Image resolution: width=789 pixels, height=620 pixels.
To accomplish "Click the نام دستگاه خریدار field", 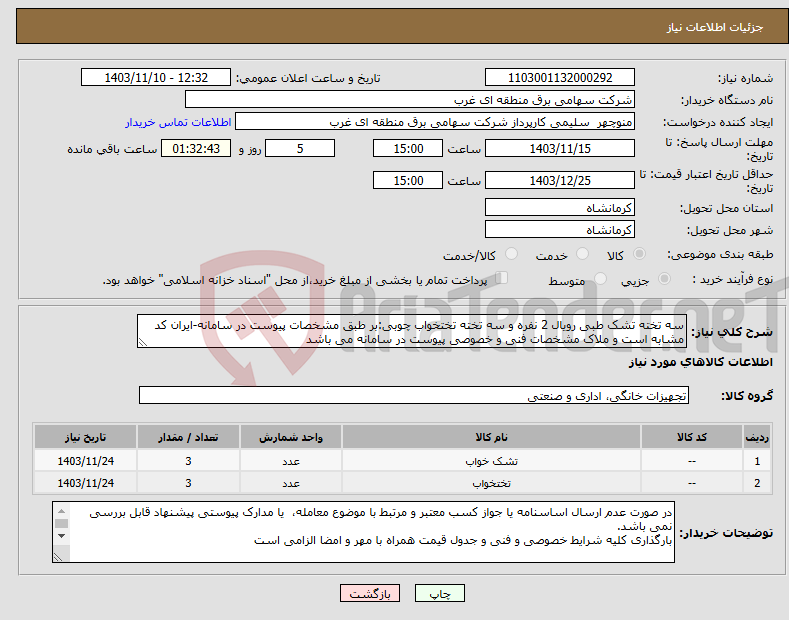I will [410, 100].
